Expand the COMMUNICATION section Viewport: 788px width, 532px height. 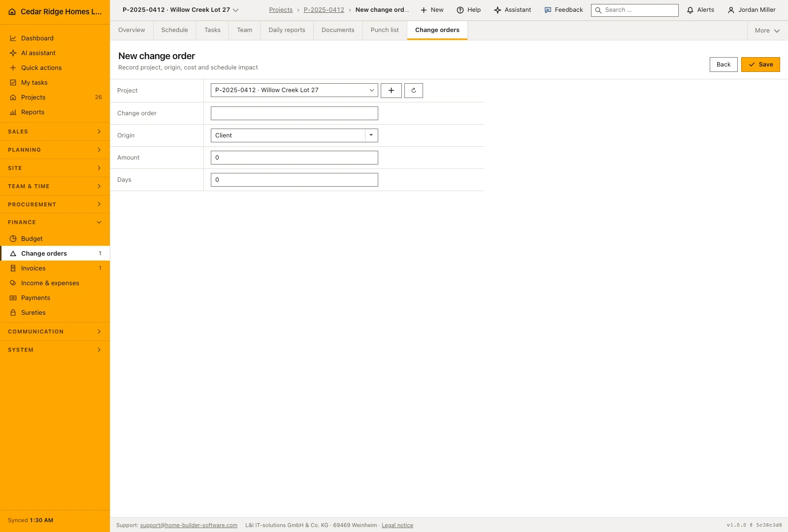coord(55,332)
